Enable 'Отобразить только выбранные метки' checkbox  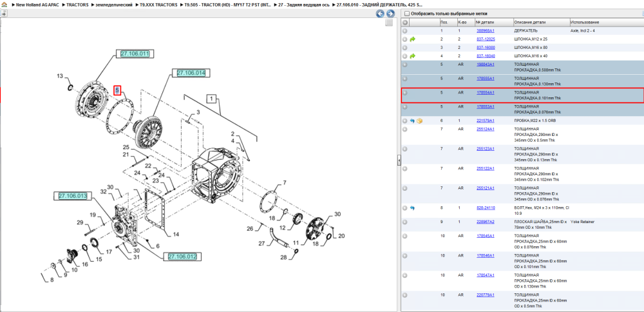point(407,14)
